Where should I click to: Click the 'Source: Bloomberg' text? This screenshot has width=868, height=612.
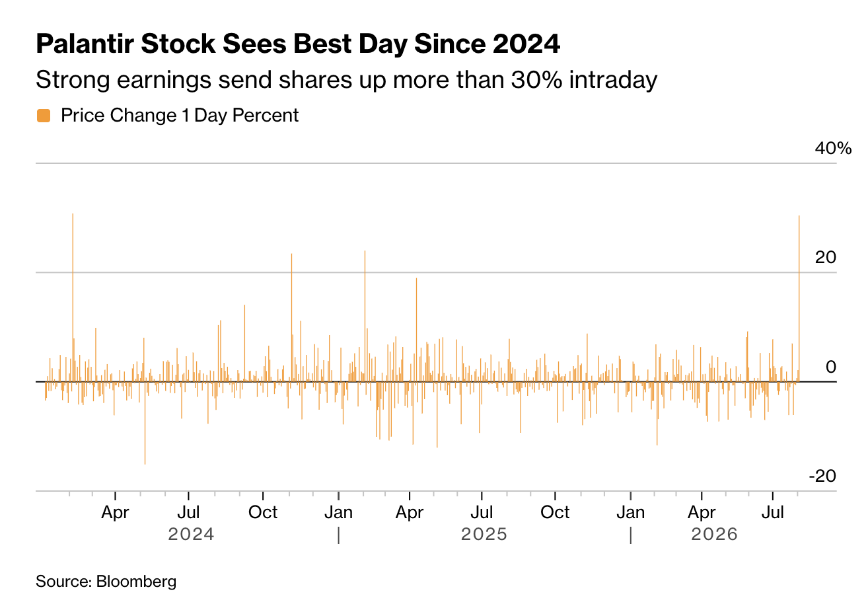coord(106,582)
